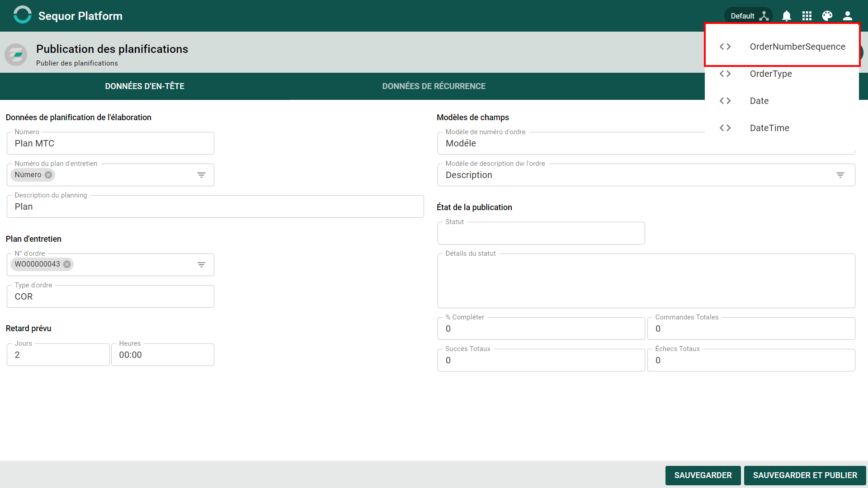Choose DateTime from the menu
The height and width of the screenshot is (488, 868).
click(x=782, y=128)
